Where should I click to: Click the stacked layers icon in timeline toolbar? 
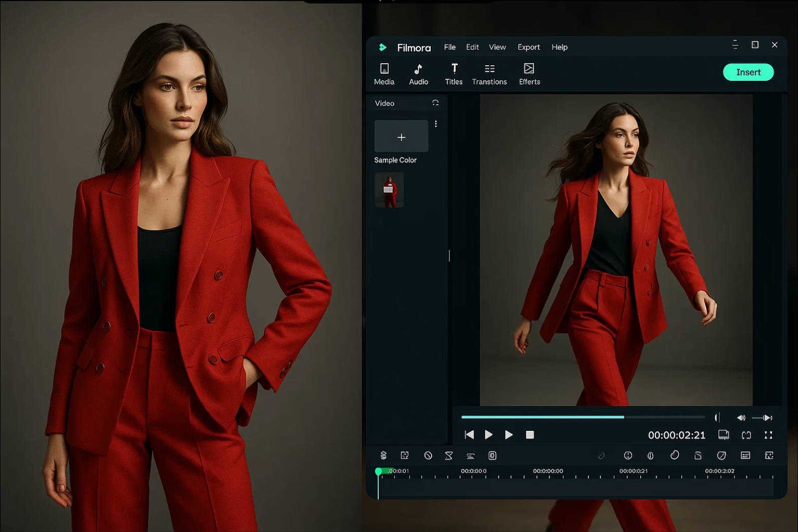pos(383,455)
